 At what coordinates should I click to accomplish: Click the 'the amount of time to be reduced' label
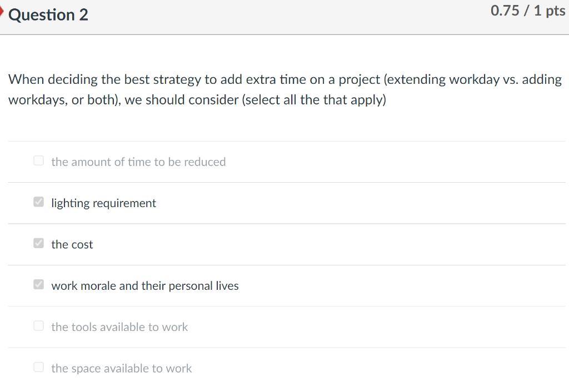click(138, 162)
